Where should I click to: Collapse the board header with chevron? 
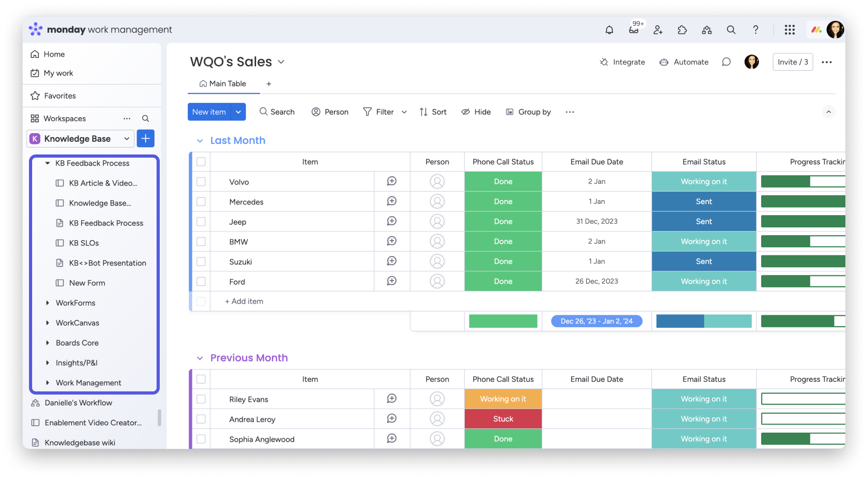coord(828,112)
